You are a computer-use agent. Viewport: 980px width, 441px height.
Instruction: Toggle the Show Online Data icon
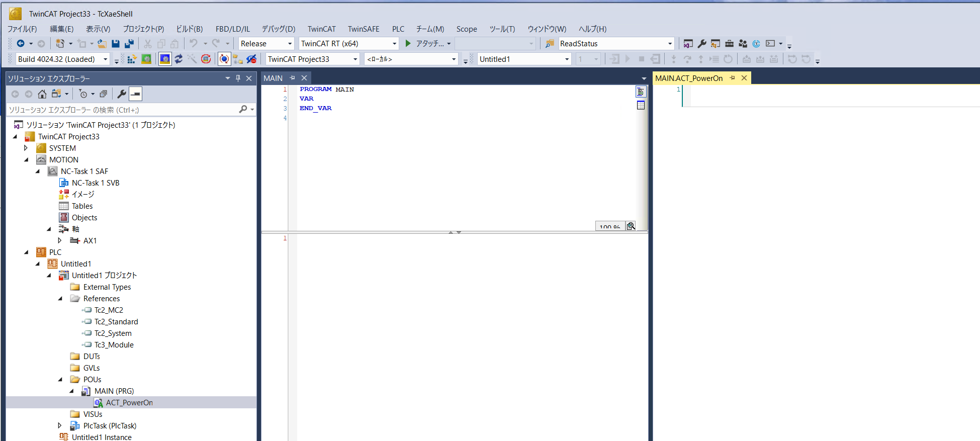pos(224,59)
